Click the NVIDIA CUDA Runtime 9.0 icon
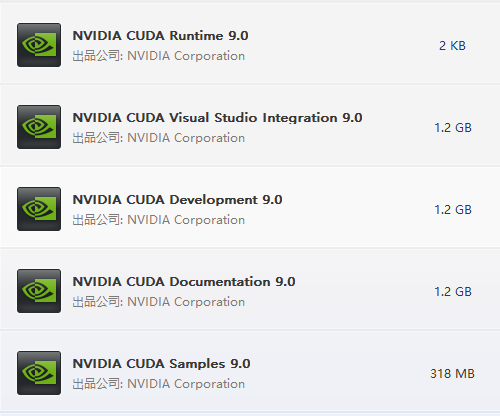Screen dimensions: 500x416 coord(39,45)
